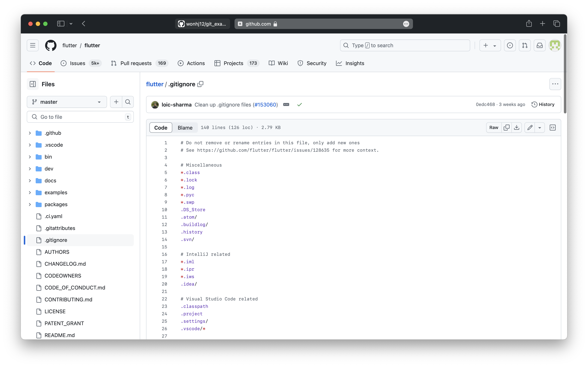Switch to Blame view
588x367 pixels.
pyautogui.click(x=185, y=128)
